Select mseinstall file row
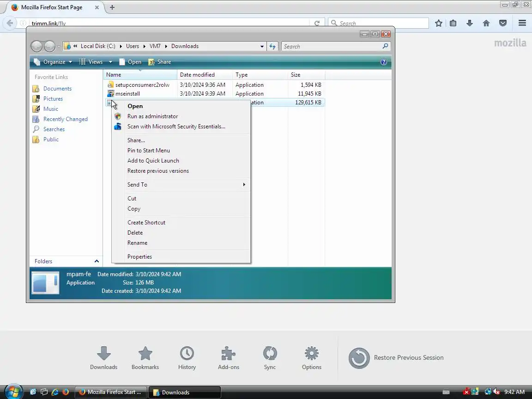 click(214, 94)
